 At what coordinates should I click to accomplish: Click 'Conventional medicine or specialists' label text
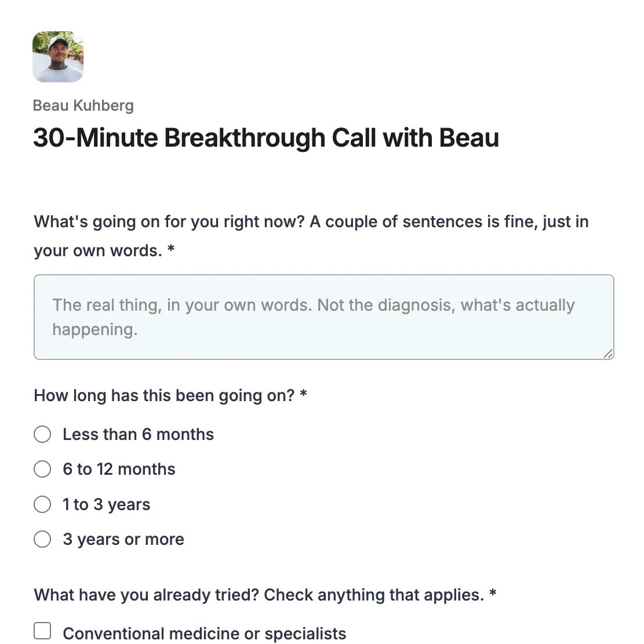[x=205, y=634]
